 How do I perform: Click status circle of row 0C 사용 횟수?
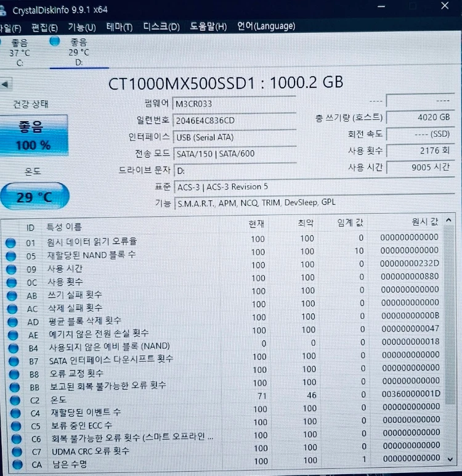point(11,282)
